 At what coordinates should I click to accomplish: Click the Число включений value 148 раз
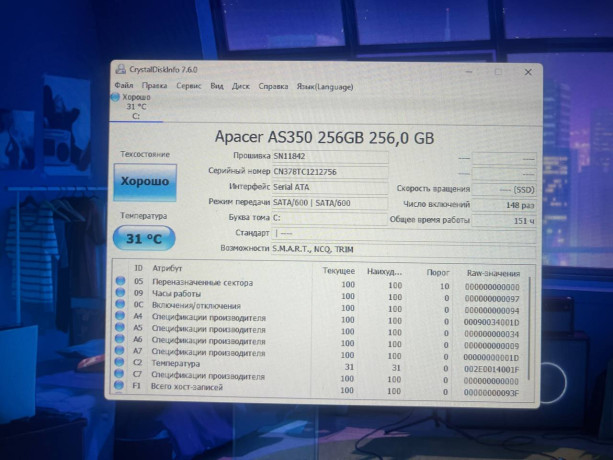click(504, 205)
